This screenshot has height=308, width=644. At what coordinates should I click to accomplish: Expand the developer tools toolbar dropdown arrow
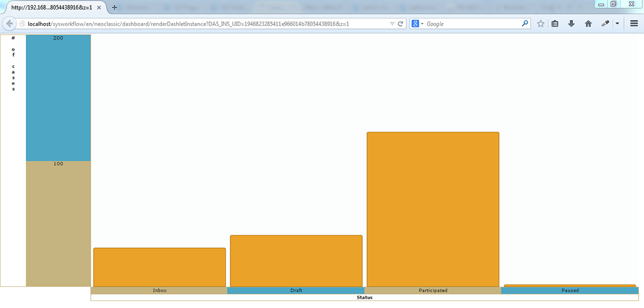pyautogui.click(x=617, y=24)
